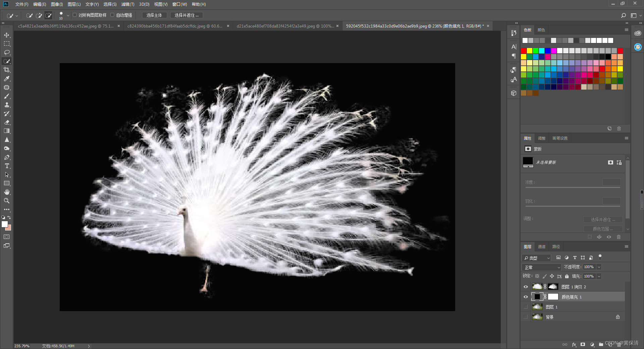
Task: Toggle lock position of layer
Action: click(x=552, y=276)
